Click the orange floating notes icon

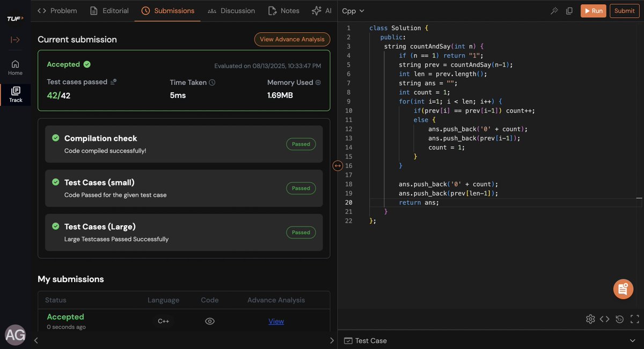(x=623, y=289)
